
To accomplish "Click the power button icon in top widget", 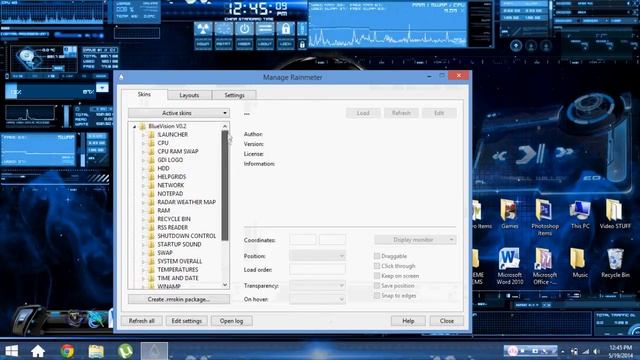I will pyautogui.click(x=244, y=29).
